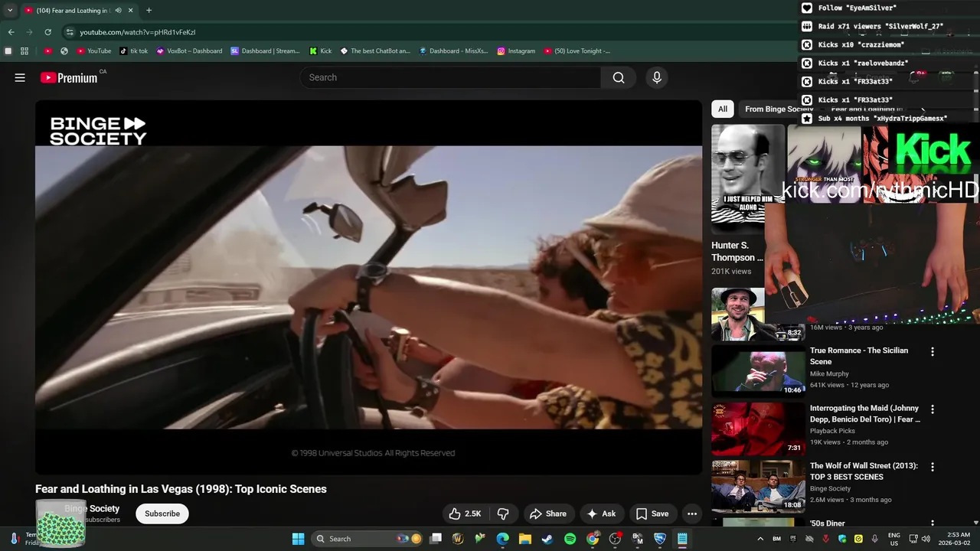Open Dashboard | Stream... bookmark
The image size is (980, 551).
coord(265,51)
